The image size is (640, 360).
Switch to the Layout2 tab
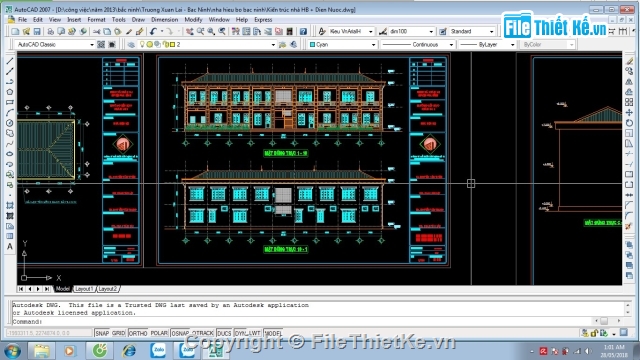(x=108, y=289)
